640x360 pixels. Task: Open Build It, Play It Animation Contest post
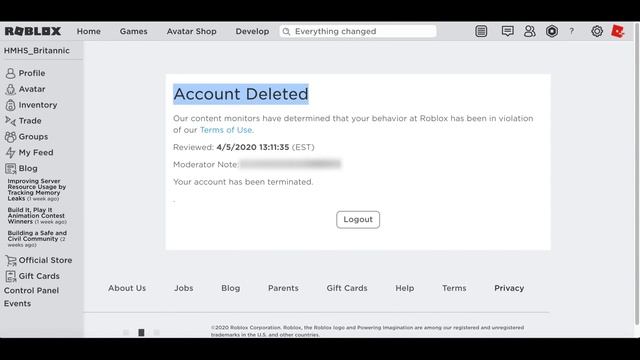point(37,216)
